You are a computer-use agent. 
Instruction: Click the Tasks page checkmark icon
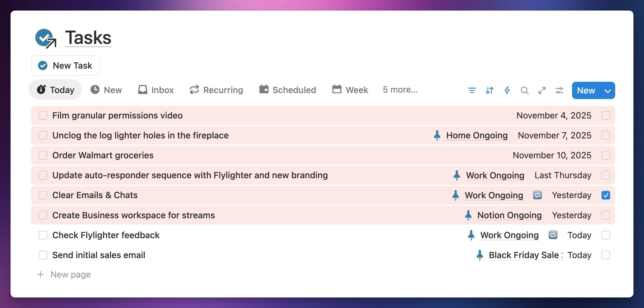click(x=46, y=38)
